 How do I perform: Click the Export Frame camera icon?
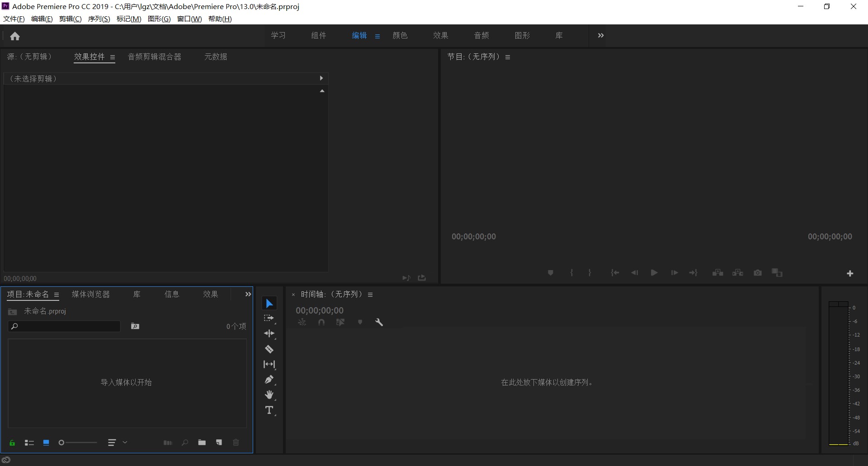758,273
